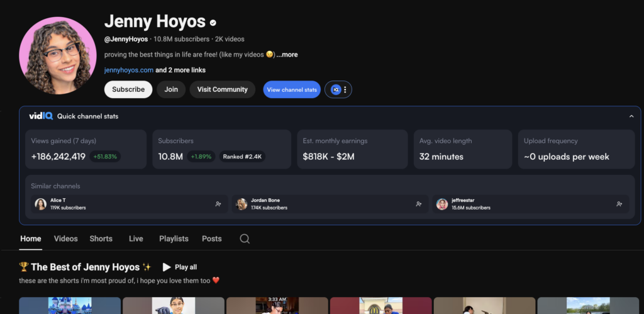
Task: Expand channel description with ...more
Action: pyautogui.click(x=287, y=55)
